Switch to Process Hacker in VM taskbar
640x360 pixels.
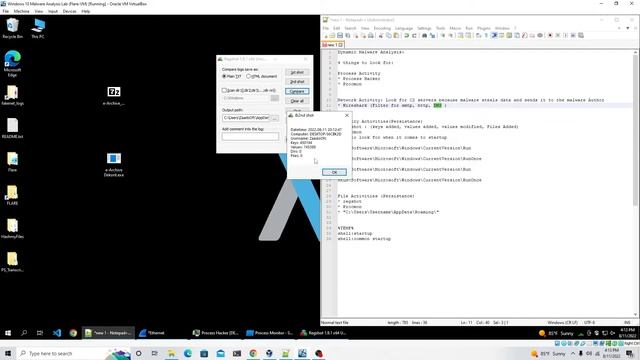click(x=216, y=333)
